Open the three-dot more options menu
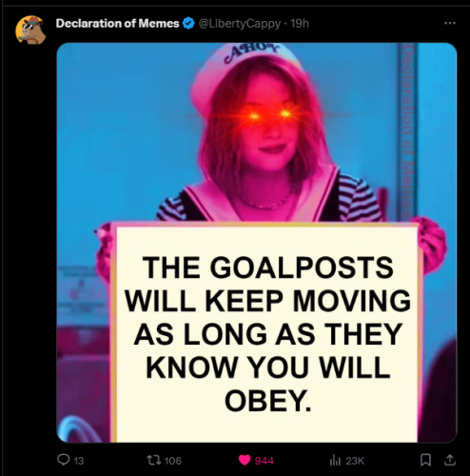Viewport: 470px width, 476px height. pyautogui.click(x=450, y=23)
